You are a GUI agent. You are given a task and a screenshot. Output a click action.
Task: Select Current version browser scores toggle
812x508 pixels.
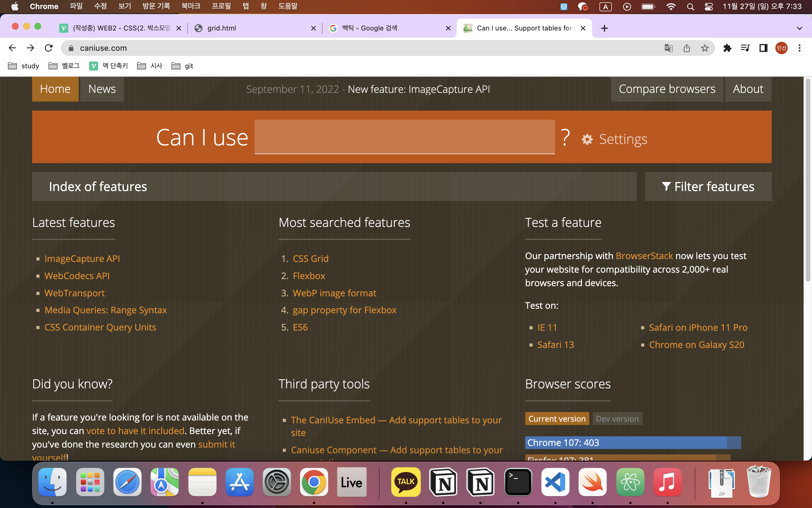pyautogui.click(x=557, y=419)
